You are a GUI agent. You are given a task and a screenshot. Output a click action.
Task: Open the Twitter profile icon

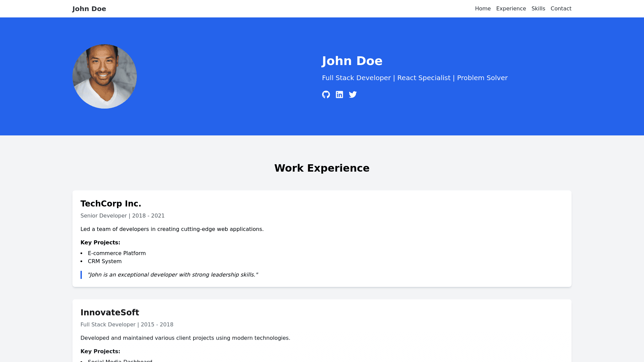[353, 95]
